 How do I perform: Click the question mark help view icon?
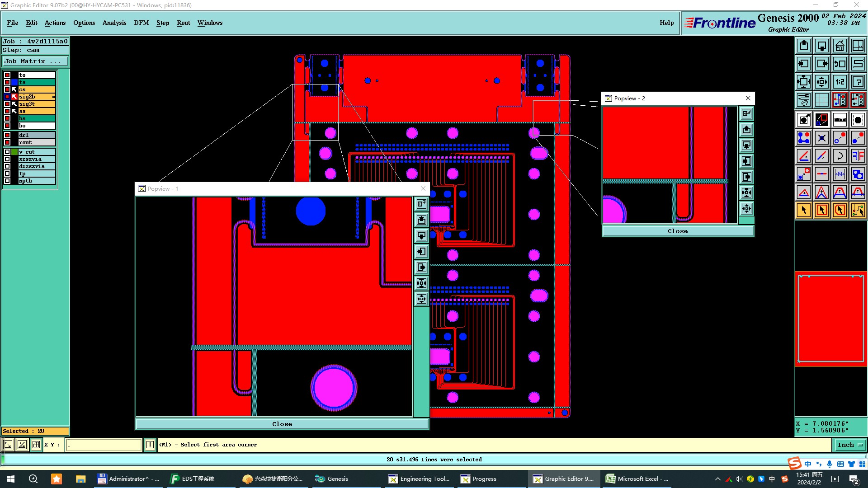tap(858, 82)
